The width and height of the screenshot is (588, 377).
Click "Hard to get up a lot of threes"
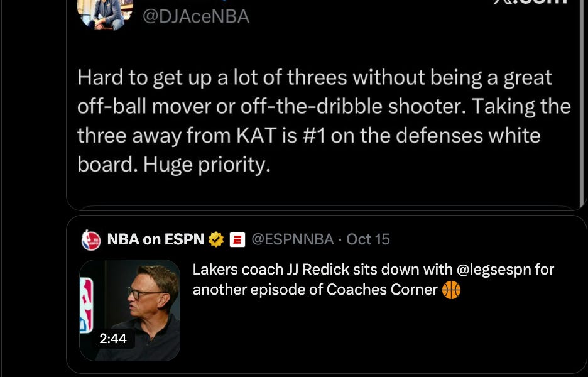212,78
